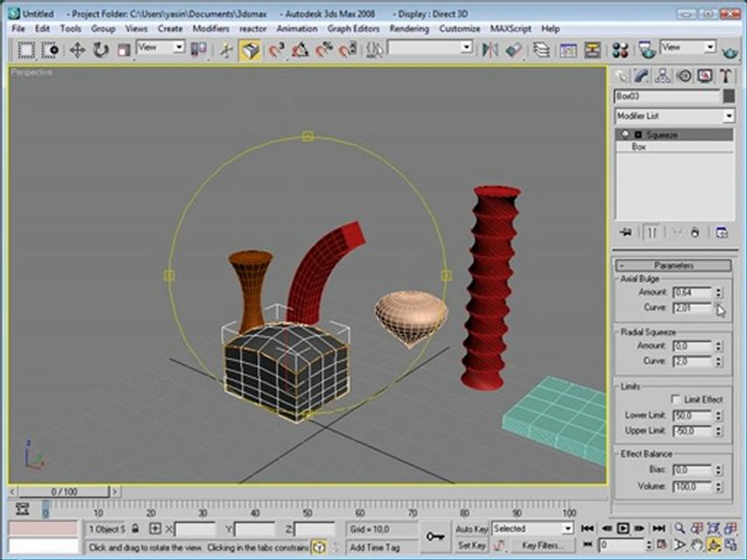Viewport: 747px width, 560px height.
Task: Open the Layer Manager
Action: pos(542,50)
